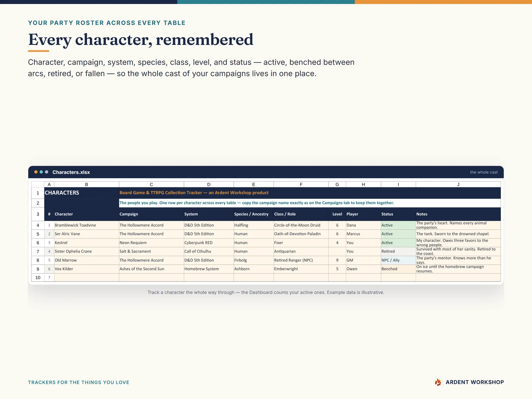Image resolution: width=532 pixels, height=399 pixels.
Task: Select column header A
Action: [49, 185]
